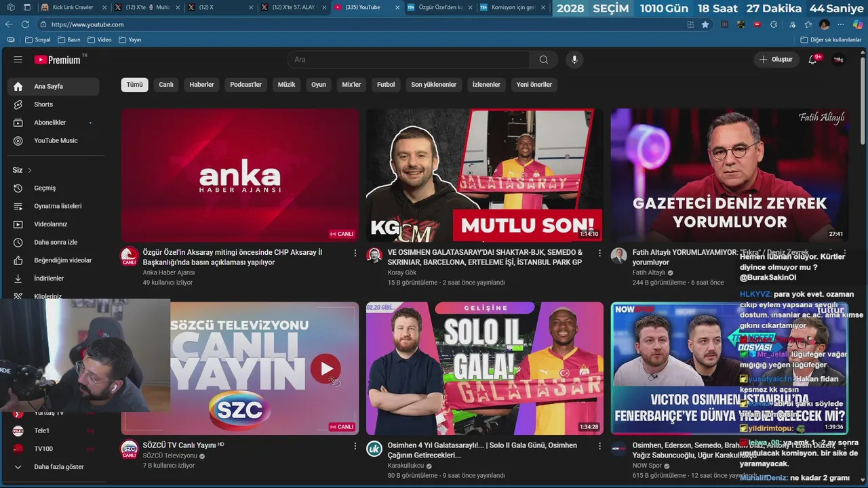Select the Mix'ler filter chip

351,85
